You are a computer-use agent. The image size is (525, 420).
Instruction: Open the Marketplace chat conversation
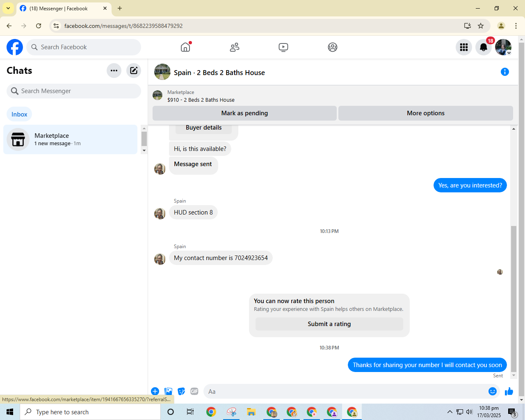tap(70, 139)
